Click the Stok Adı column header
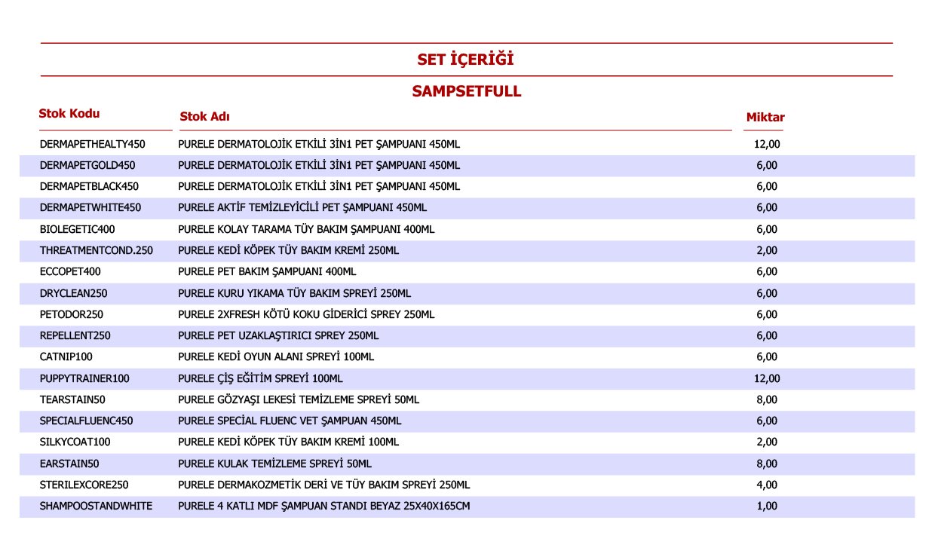The image size is (935, 560). pos(204,117)
